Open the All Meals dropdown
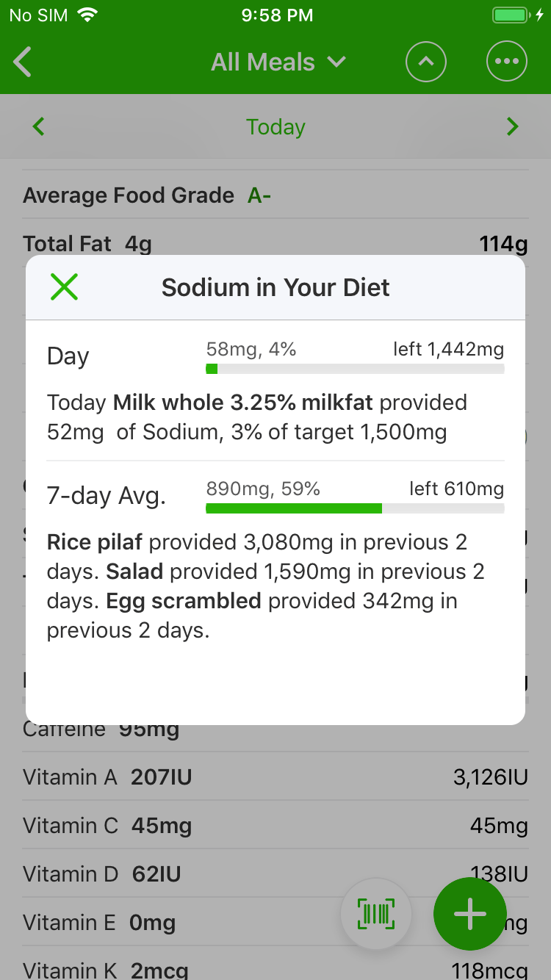 point(278,62)
